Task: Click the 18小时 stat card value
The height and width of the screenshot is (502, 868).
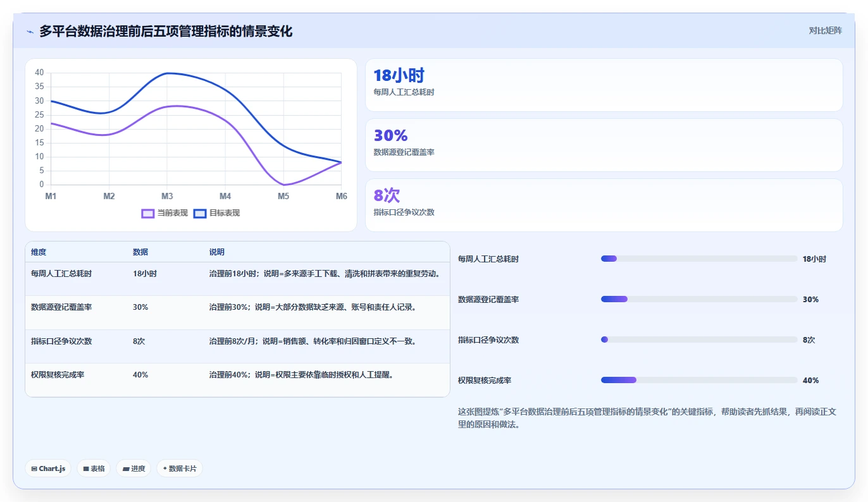Action: click(399, 76)
